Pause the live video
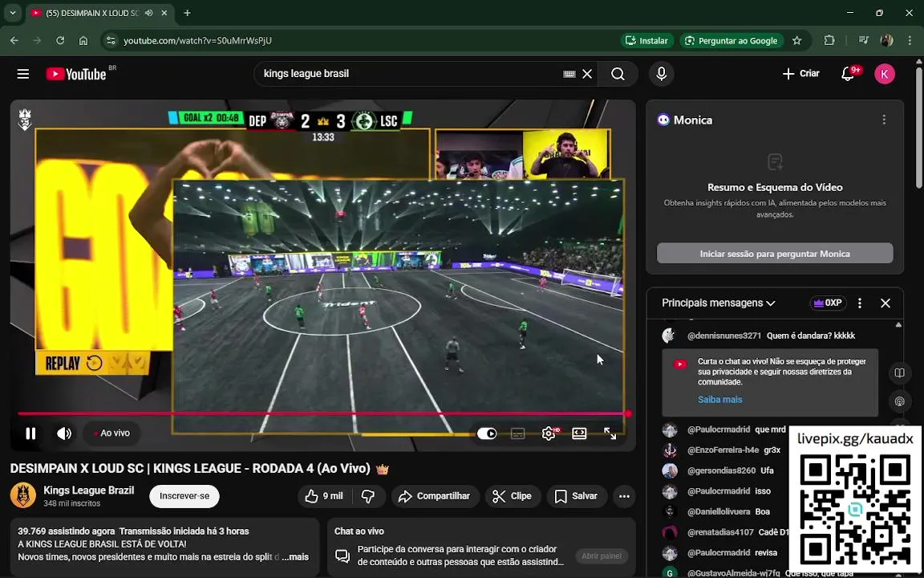This screenshot has width=924, height=578. tap(30, 433)
